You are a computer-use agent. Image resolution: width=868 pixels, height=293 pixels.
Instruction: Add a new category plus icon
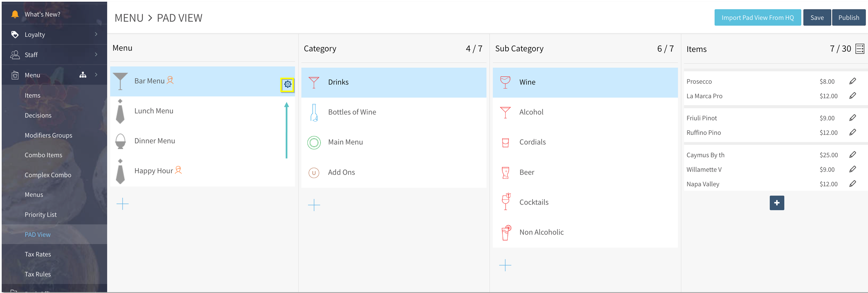pos(314,205)
